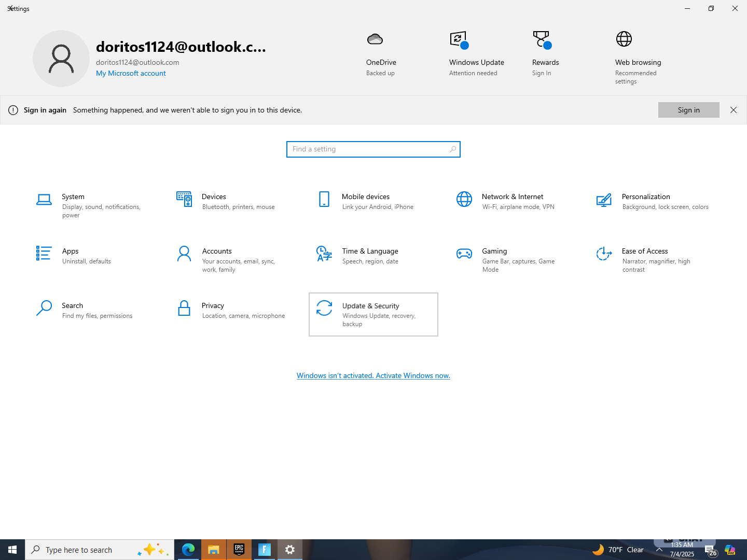Click the Web browsing label in the header

638,62
